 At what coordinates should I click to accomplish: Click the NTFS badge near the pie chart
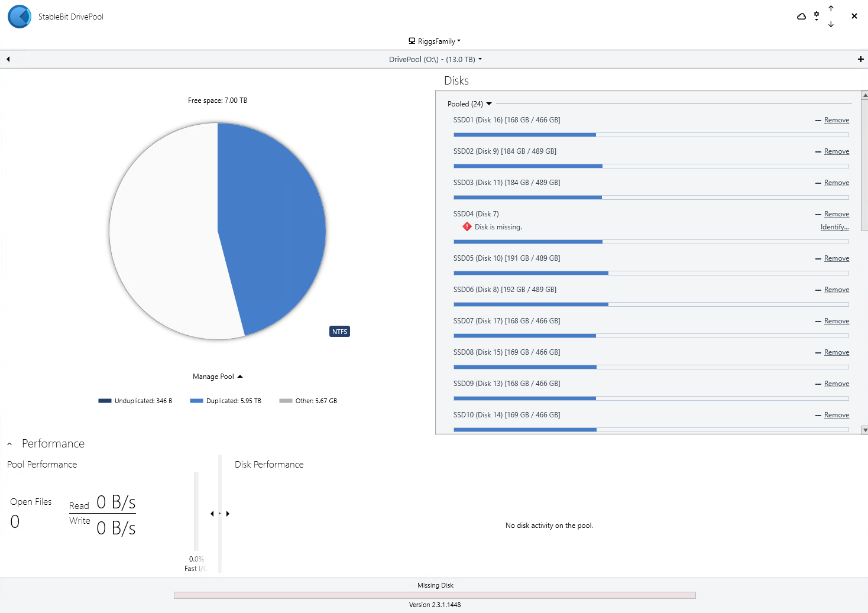coord(339,332)
